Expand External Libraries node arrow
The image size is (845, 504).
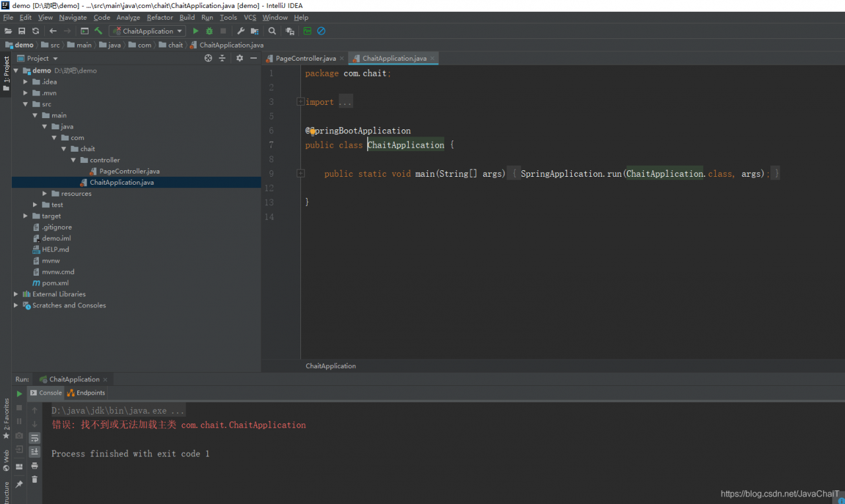pyautogui.click(x=16, y=294)
